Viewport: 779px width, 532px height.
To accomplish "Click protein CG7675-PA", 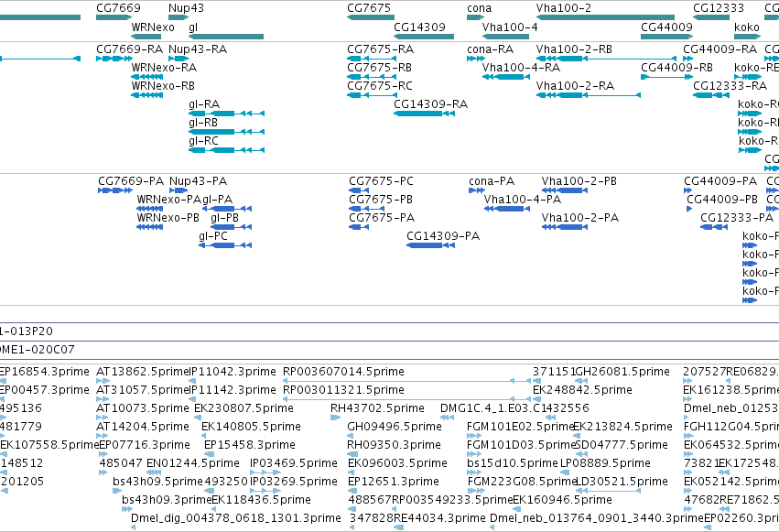I will click(382, 218).
